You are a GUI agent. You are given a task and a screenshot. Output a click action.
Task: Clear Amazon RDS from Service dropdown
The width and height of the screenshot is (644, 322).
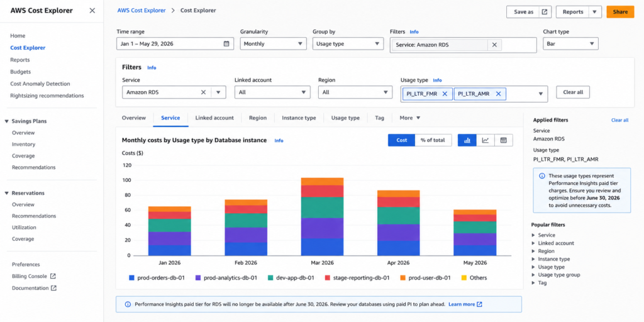[203, 92]
